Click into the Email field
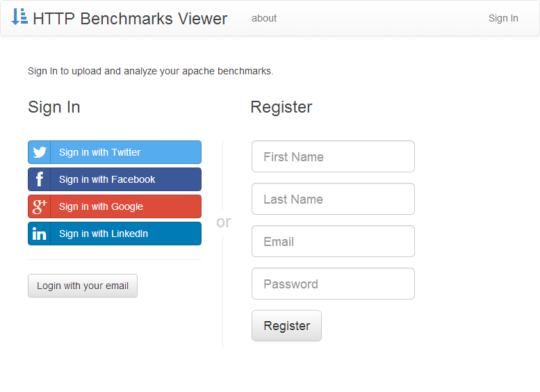Viewport: 540px width, 392px height. (333, 241)
